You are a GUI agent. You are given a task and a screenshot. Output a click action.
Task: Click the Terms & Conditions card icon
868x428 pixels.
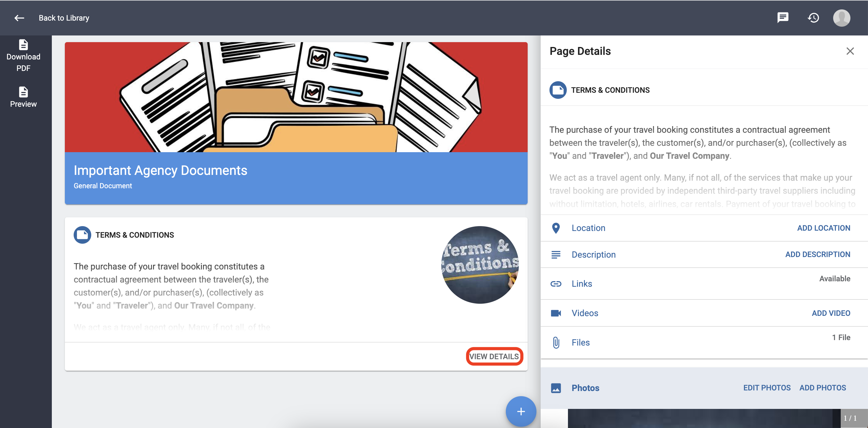tap(82, 235)
